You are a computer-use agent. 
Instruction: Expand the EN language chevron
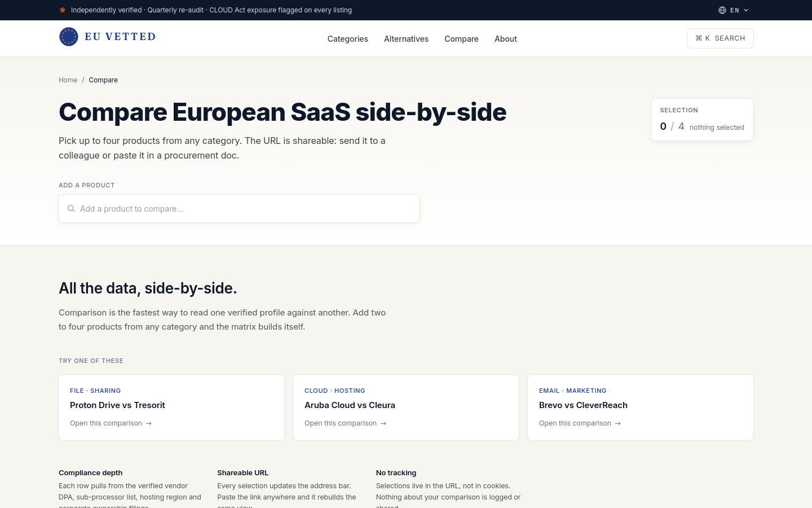[746, 10]
